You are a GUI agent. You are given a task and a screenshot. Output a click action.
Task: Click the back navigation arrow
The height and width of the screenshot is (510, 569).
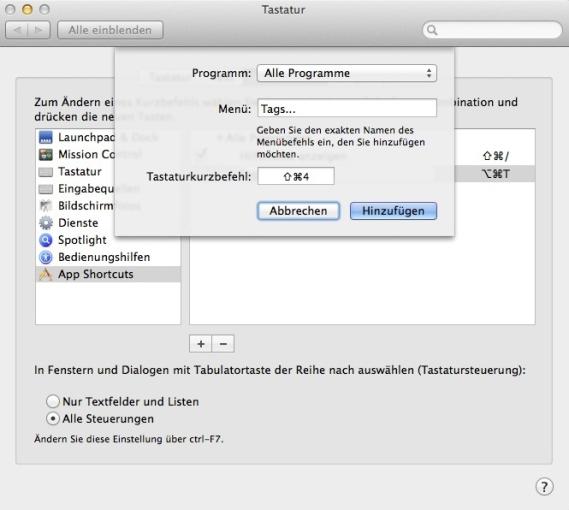17,30
